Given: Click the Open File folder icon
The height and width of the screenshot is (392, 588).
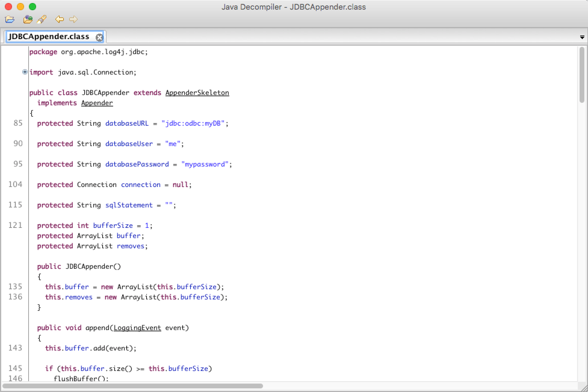Looking at the screenshot, I should click(x=10, y=20).
